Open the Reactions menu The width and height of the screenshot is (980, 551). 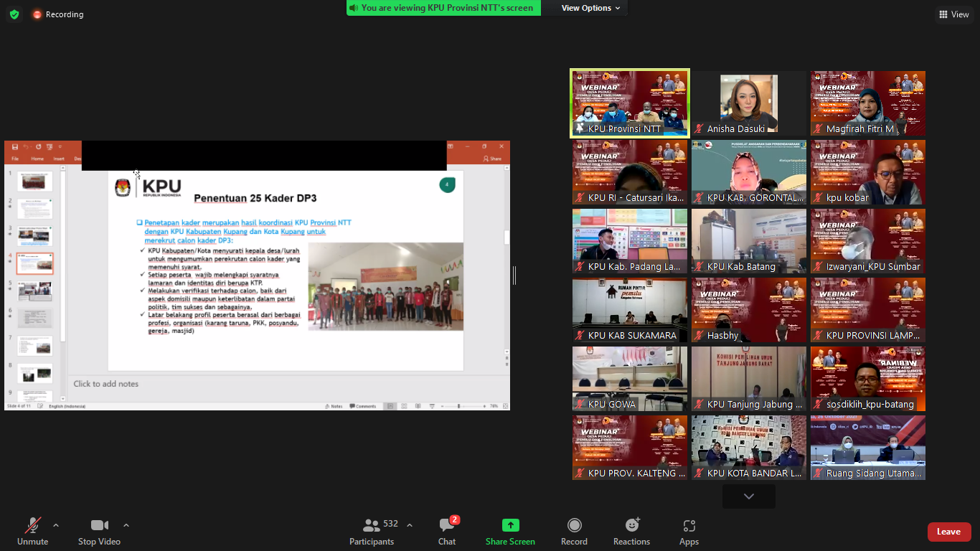click(631, 531)
